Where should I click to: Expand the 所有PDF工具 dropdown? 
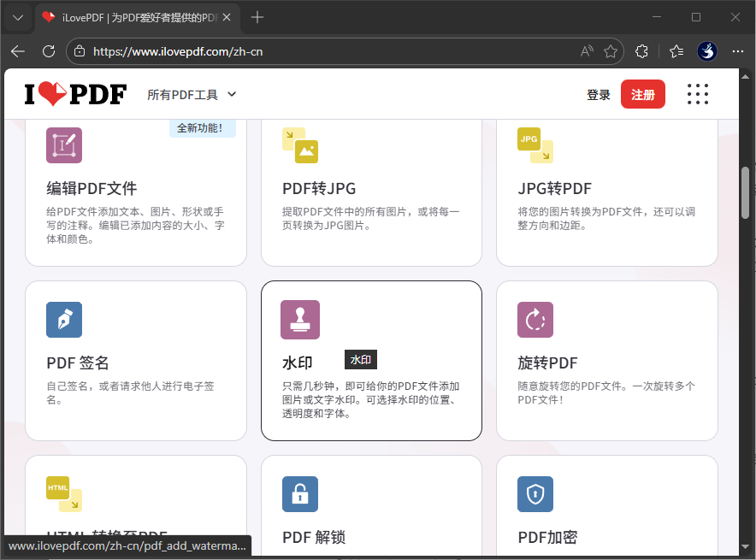coord(192,95)
